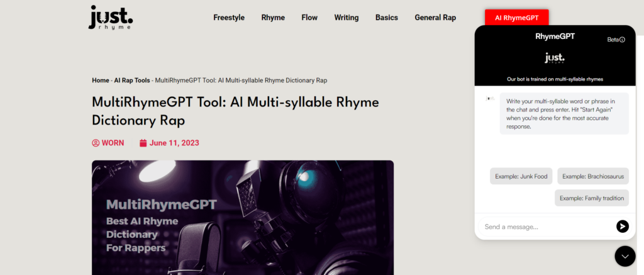The image size is (644, 275).
Task: Open the Basics menu
Action: (387, 18)
